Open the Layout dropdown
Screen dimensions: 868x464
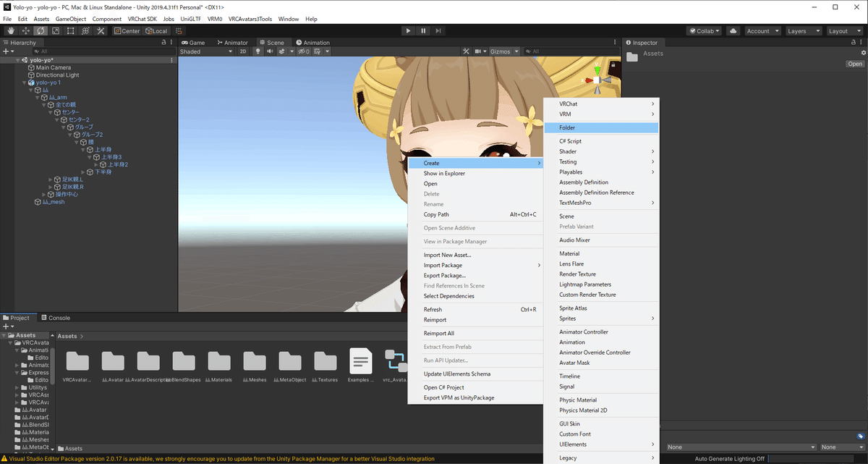845,31
